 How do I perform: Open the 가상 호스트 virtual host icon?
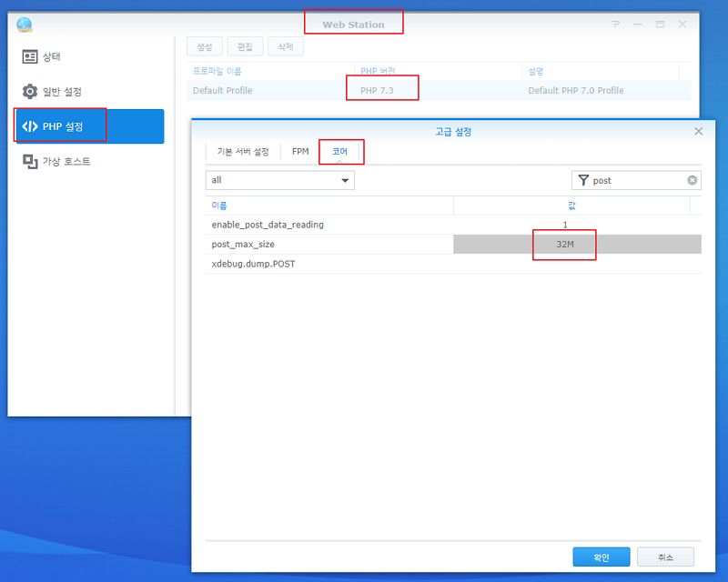pos(30,162)
